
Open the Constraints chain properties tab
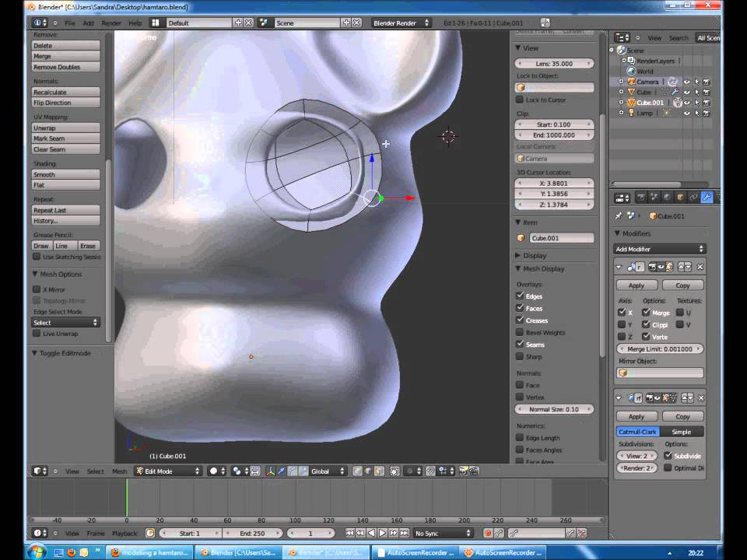[x=693, y=197]
